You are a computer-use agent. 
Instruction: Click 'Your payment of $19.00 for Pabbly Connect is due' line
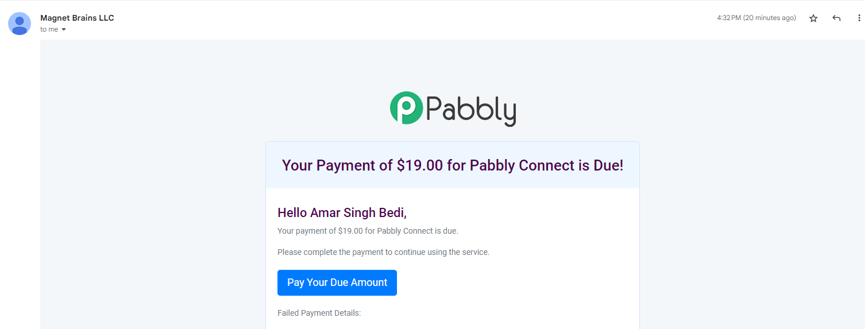(368, 231)
